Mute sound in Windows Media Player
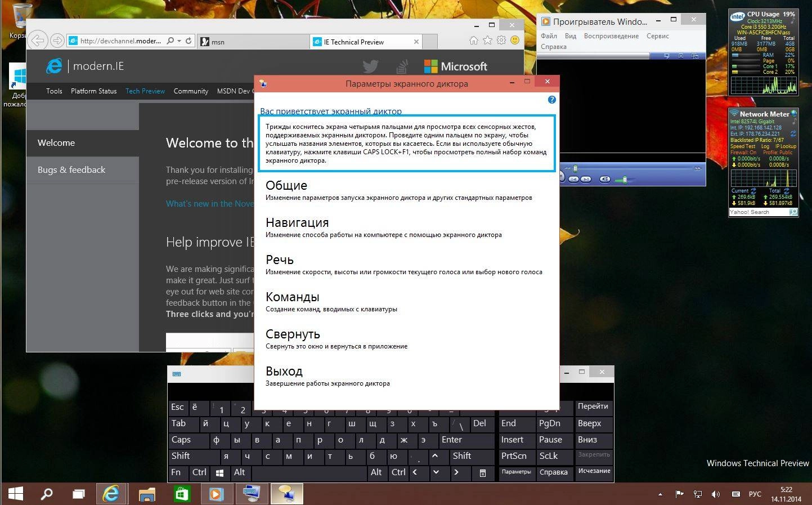 pyautogui.click(x=605, y=179)
